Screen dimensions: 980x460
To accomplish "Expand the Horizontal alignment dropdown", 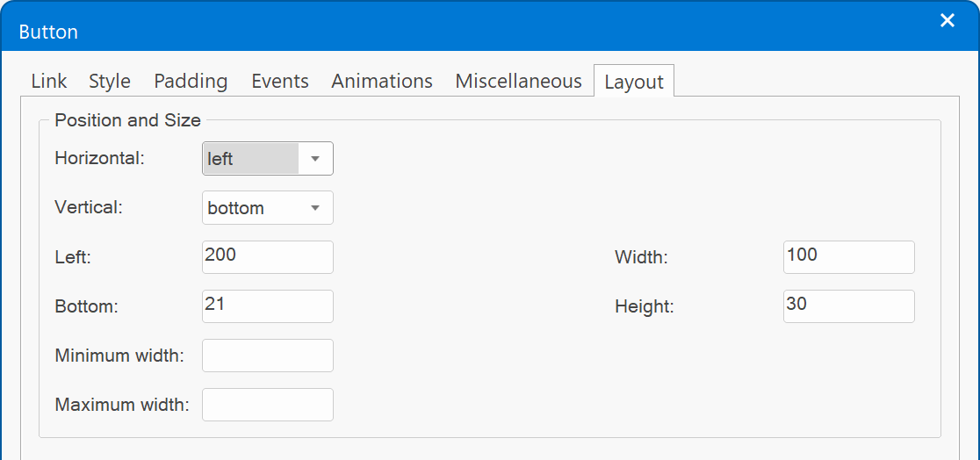I will [x=268, y=159].
